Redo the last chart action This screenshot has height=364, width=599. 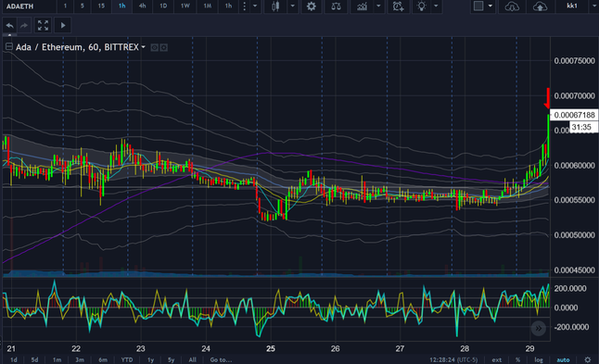click(x=24, y=26)
